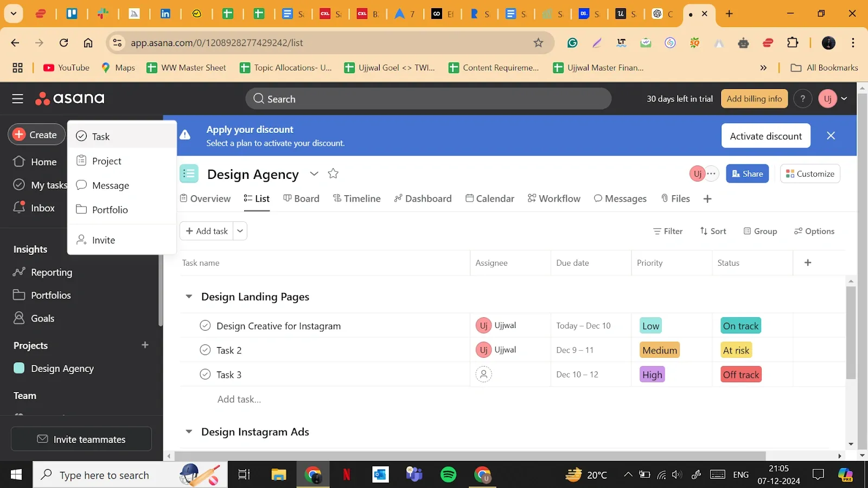This screenshot has width=868, height=488.
Task: Collapse the Design Instagram Ads section
Action: [189, 432]
